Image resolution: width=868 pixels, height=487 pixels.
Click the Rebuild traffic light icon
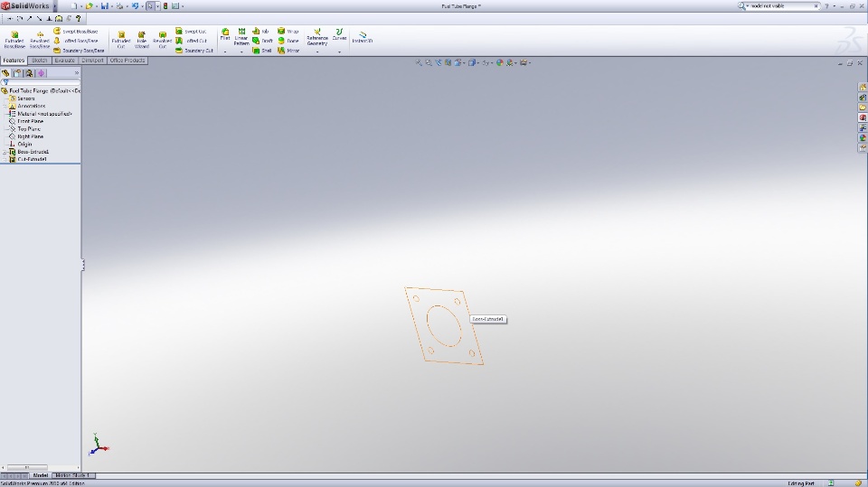pos(165,6)
